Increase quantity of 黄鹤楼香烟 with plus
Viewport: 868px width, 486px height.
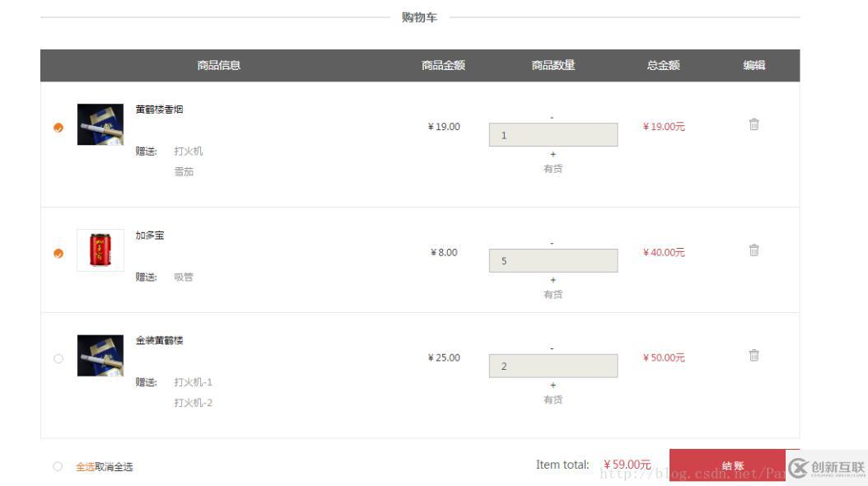pyautogui.click(x=553, y=154)
